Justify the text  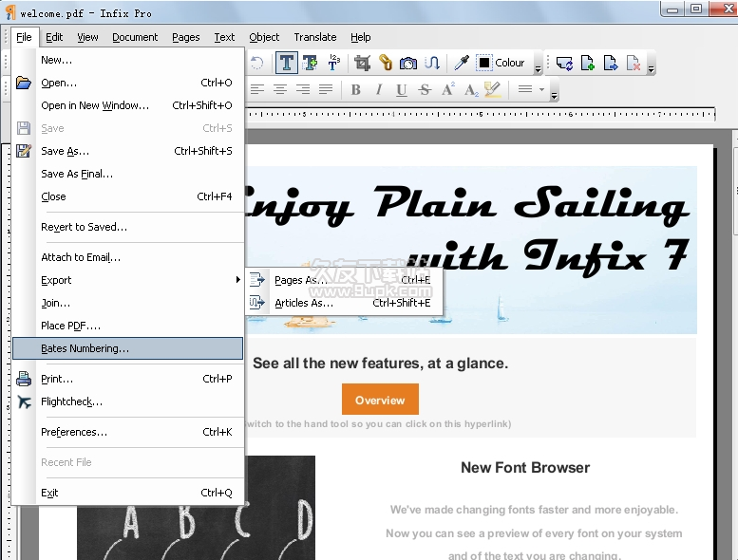326,89
